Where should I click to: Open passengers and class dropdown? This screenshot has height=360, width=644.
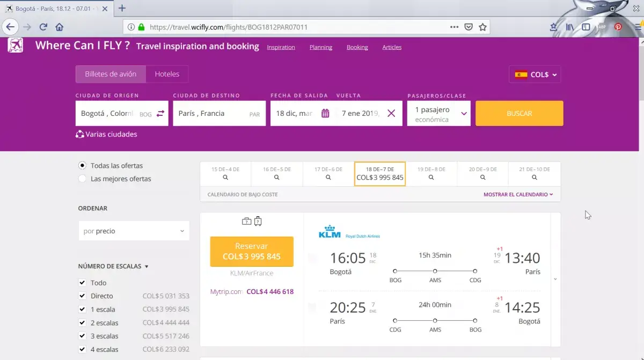(x=439, y=114)
